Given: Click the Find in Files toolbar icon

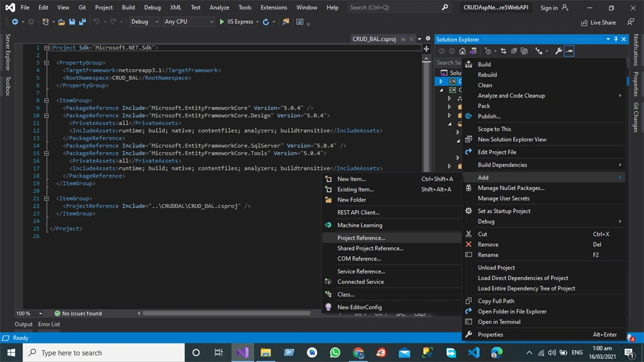Looking at the screenshot, I should click(286, 22).
